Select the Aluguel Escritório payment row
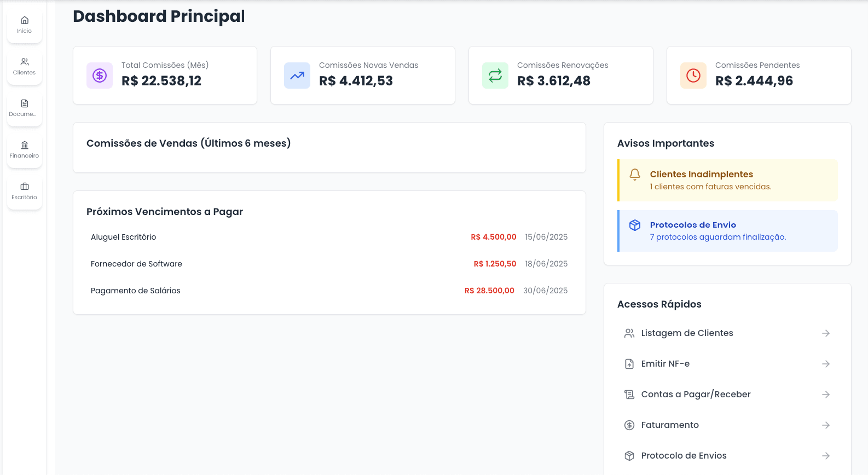 point(328,237)
